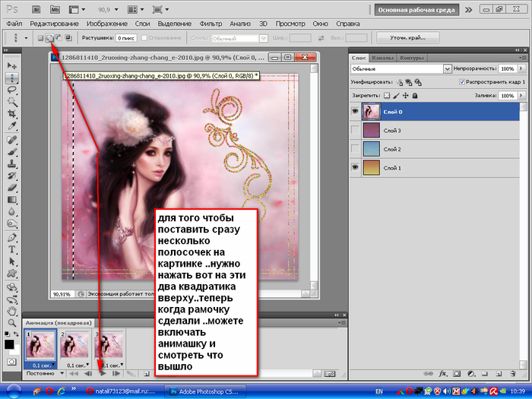This screenshot has width=532, height=399.
Task: Select the Pen tool
Action: click(x=12, y=237)
